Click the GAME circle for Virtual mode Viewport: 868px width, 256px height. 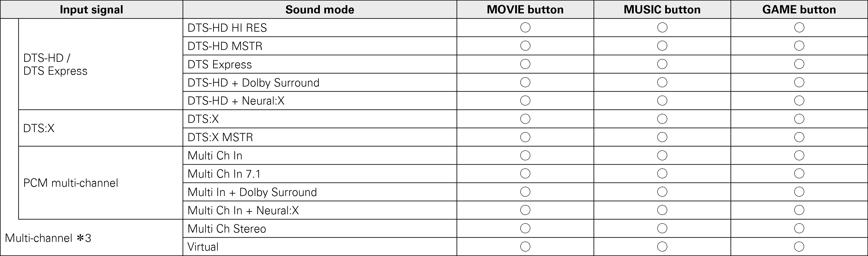click(x=799, y=247)
